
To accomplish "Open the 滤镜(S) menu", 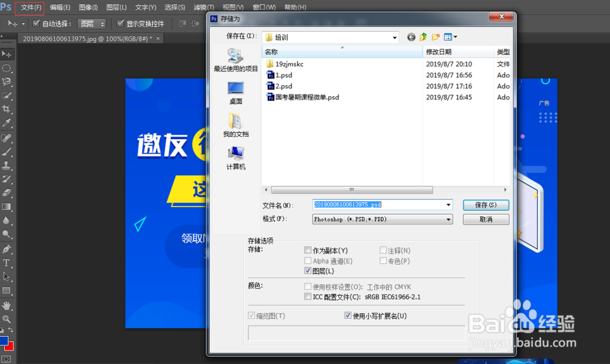I will point(203,7).
